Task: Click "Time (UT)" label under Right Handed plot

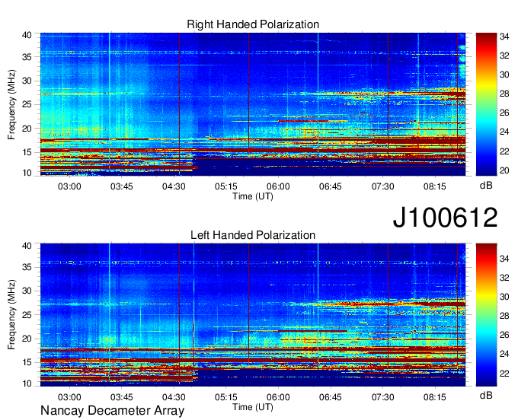Action: (253, 196)
